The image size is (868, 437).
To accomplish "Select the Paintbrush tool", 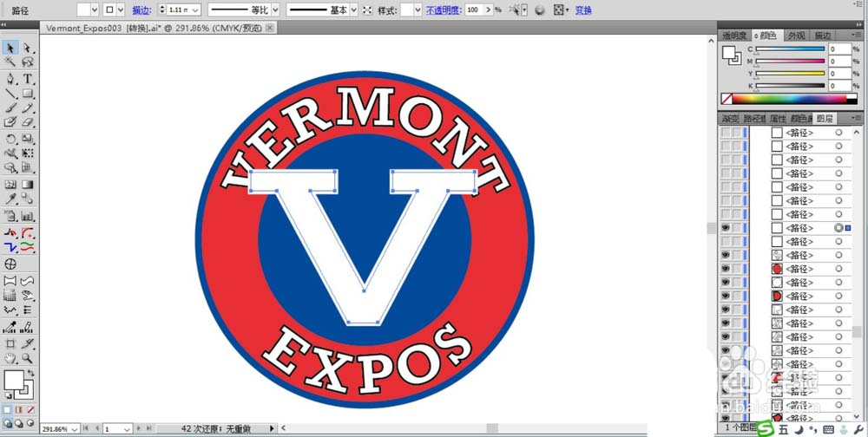I will (10, 108).
